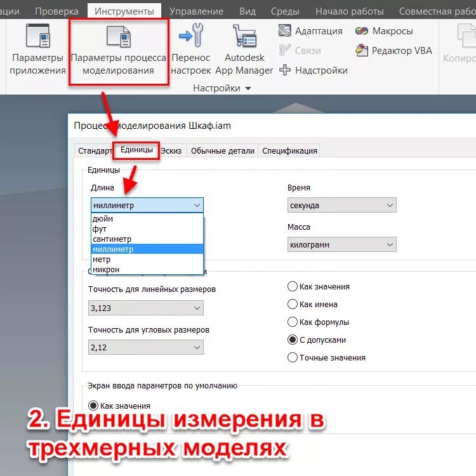Choose дюйм from length list
The image size is (476, 476).
tap(147, 218)
